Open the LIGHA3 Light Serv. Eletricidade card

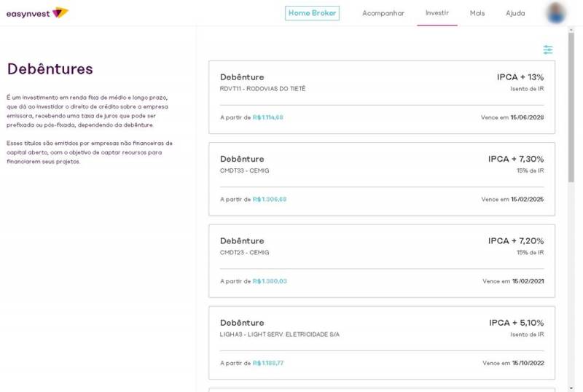point(382,342)
